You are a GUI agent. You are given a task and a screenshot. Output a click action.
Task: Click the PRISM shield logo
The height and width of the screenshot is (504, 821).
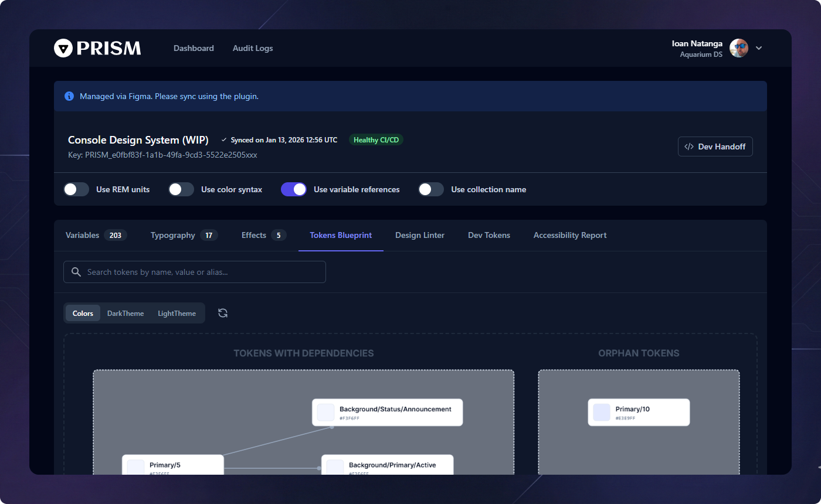tap(63, 47)
